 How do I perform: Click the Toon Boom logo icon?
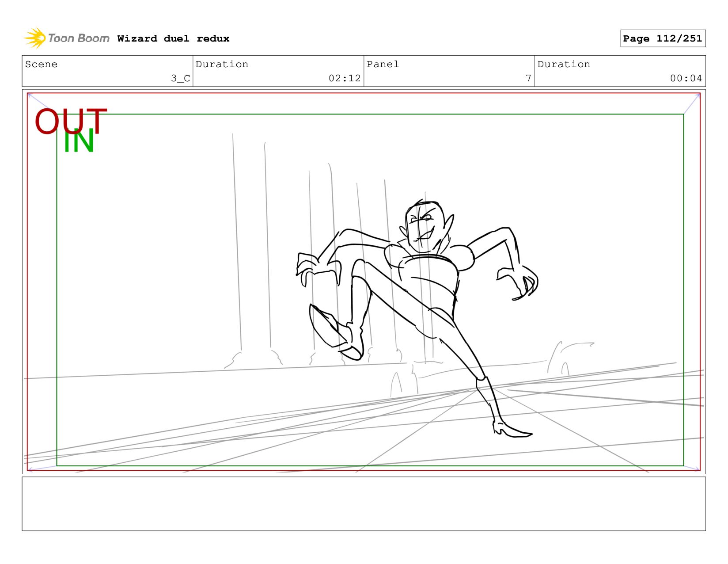point(35,38)
